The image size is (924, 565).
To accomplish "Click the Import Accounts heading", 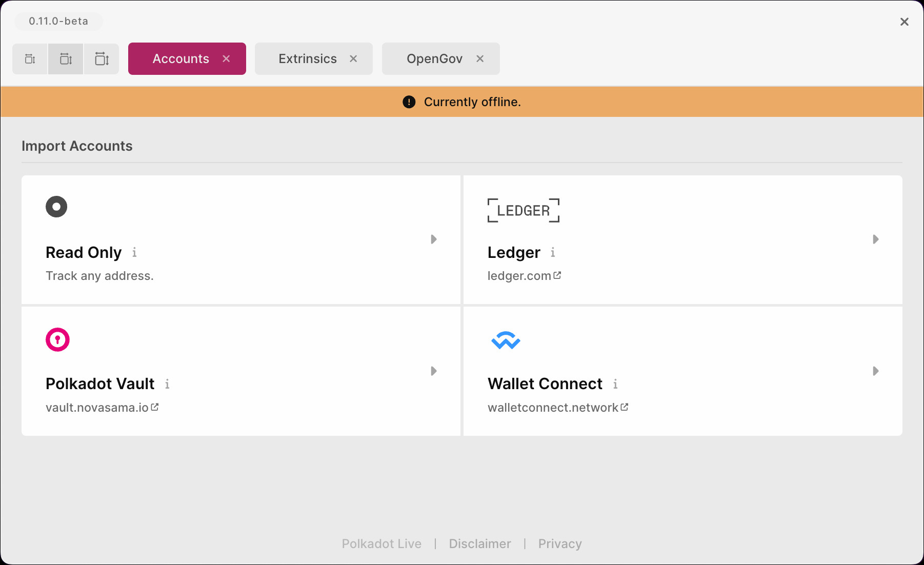I will [77, 146].
